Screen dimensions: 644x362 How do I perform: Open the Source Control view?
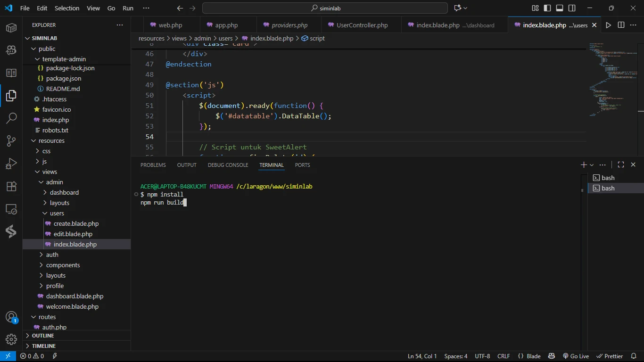(11, 140)
